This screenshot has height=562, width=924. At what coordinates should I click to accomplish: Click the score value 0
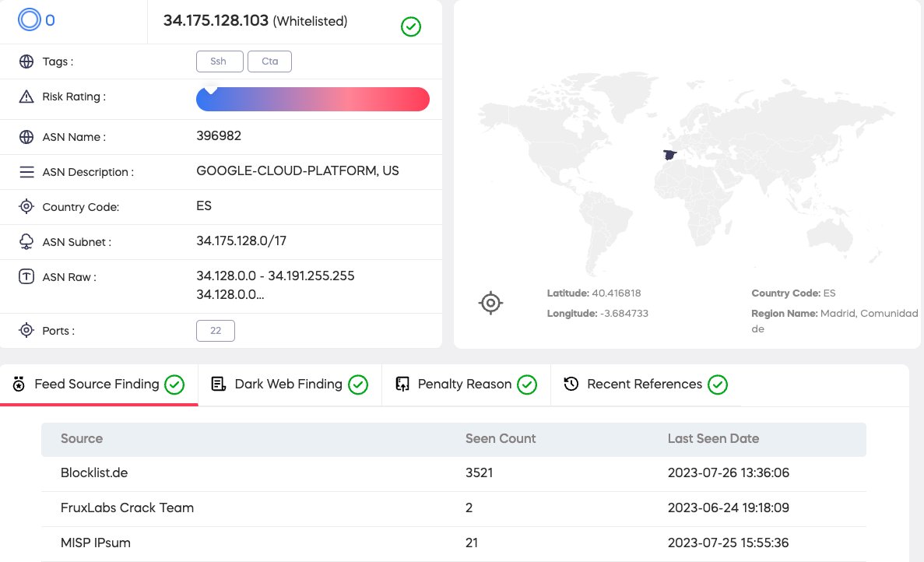click(50, 20)
